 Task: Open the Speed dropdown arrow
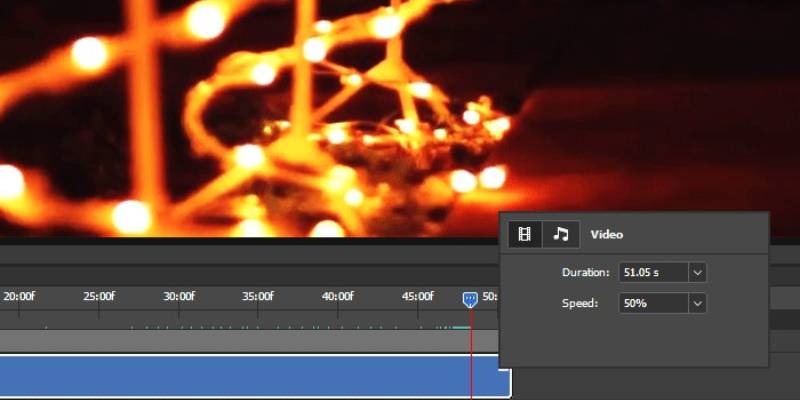pyautogui.click(x=697, y=304)
